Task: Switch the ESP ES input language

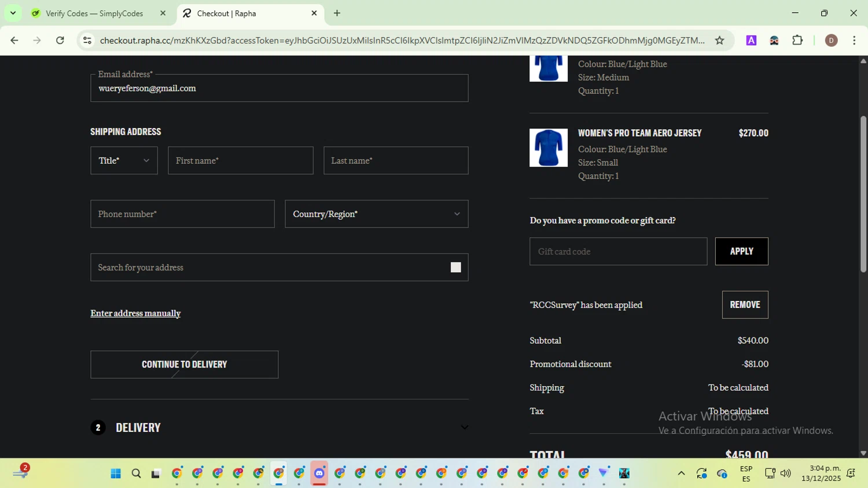Action: [x=746, y=474]
